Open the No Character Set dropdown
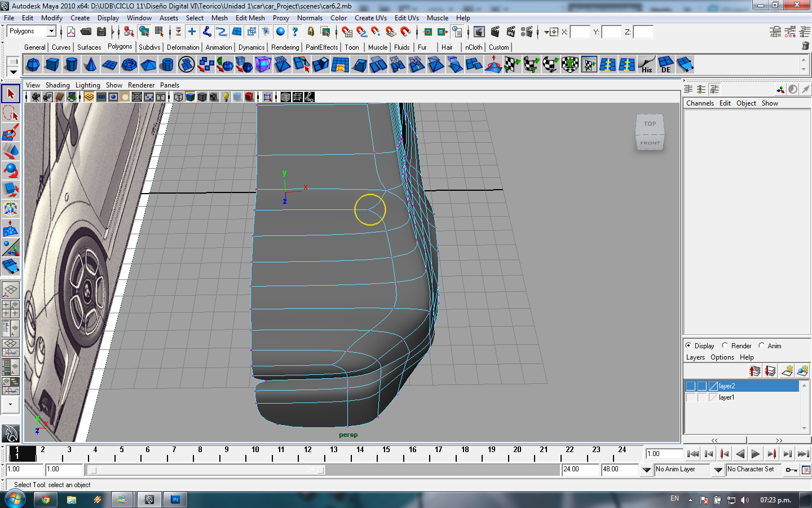This screenshot has height=508, width=812. point(753,470)
